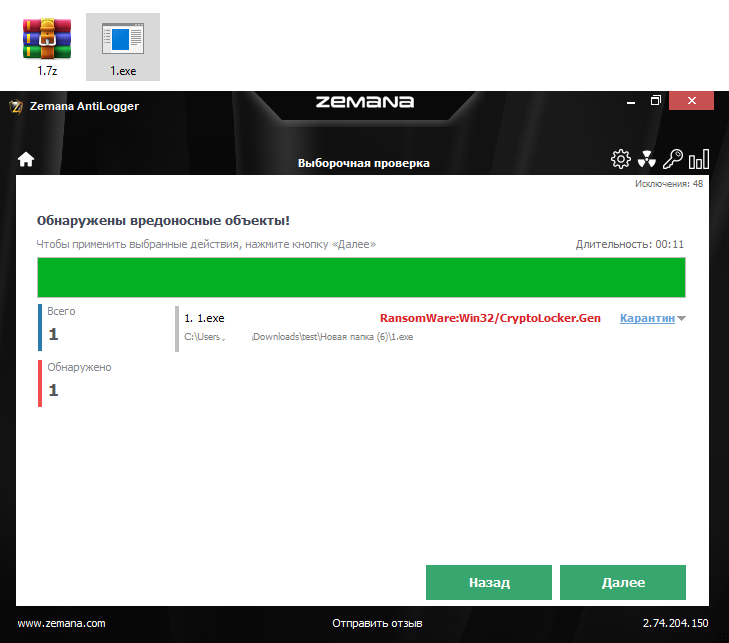Expand the Карантин action dropdown arrow
This screenshot has width=729, height=643.
coord(682,318)
